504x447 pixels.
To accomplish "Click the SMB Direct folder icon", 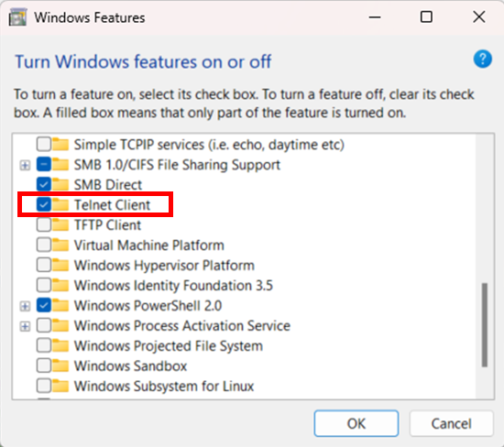I will coord(60,184).
